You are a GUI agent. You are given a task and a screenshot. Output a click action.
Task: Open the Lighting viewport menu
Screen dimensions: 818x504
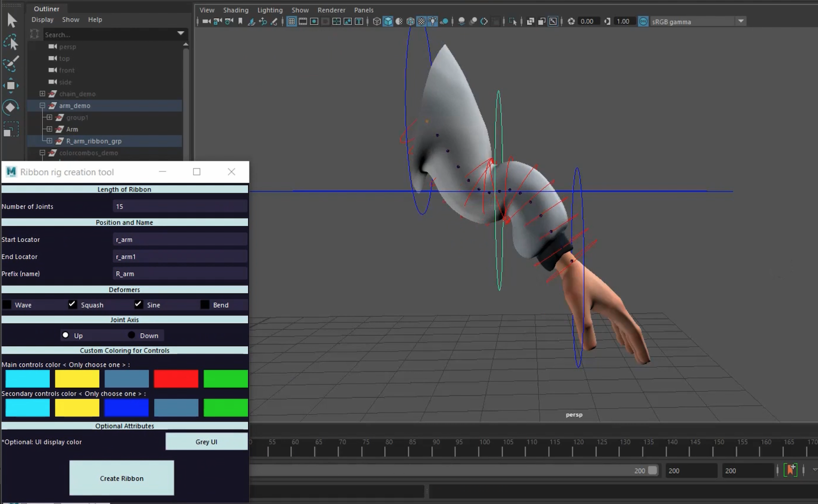coord(270,10)
